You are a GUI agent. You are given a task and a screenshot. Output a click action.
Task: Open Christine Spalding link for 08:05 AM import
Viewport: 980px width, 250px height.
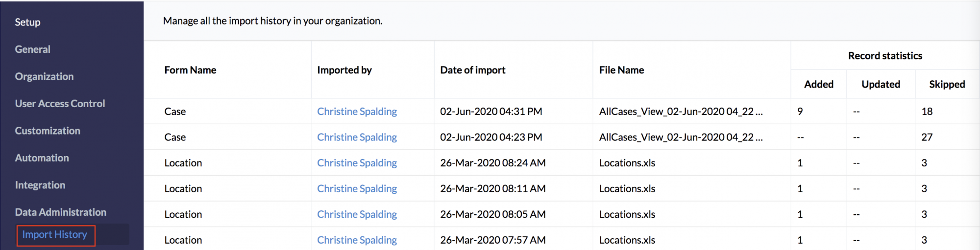click(x=357, y=214)
